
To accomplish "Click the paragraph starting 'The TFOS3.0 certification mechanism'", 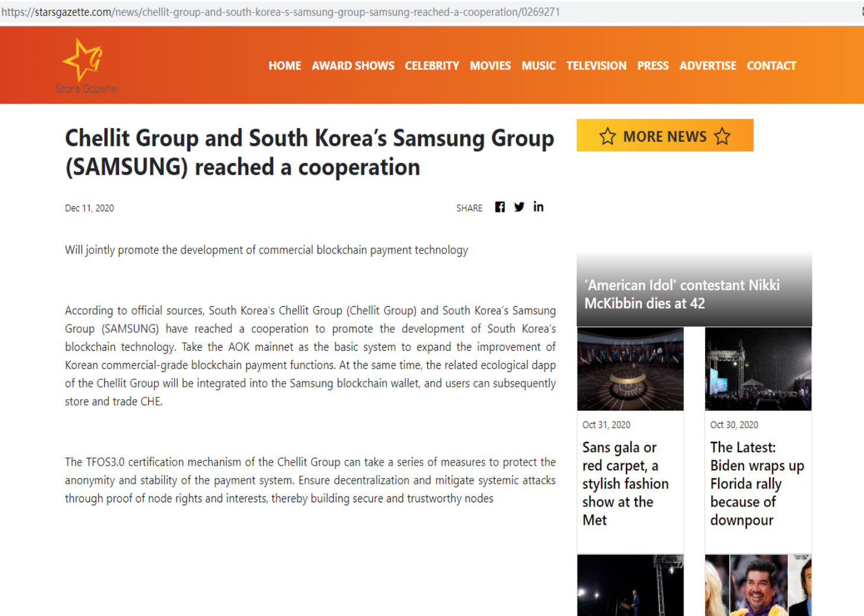I will (311, 480).
